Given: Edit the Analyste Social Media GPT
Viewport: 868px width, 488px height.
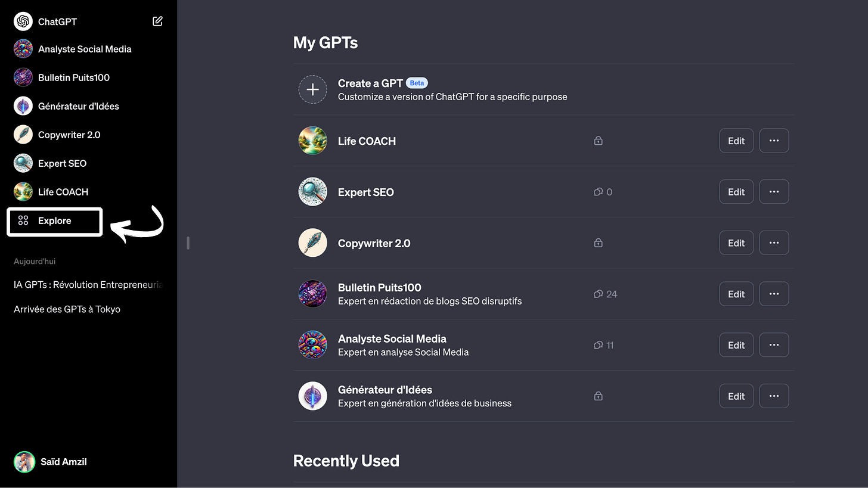Looking at the screenshot, I should [x=736, y=345].
